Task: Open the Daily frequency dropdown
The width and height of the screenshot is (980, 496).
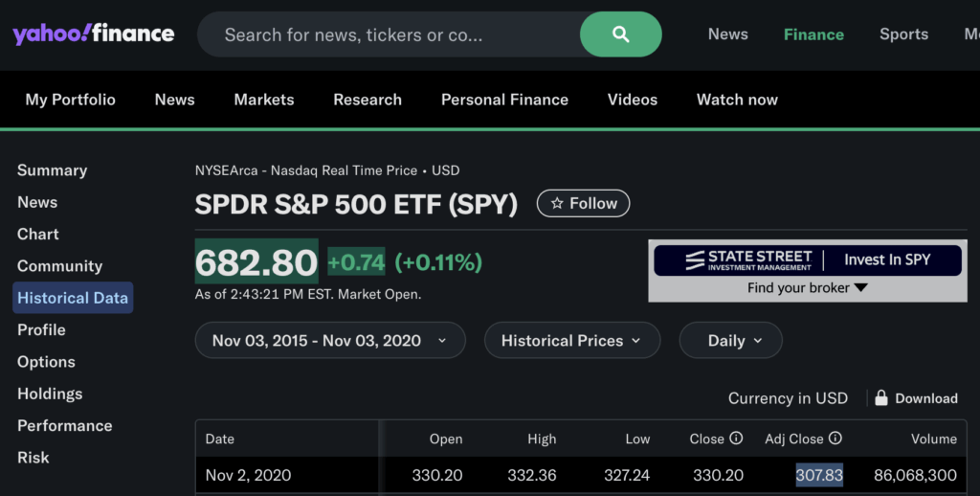Action: [730, 340]
